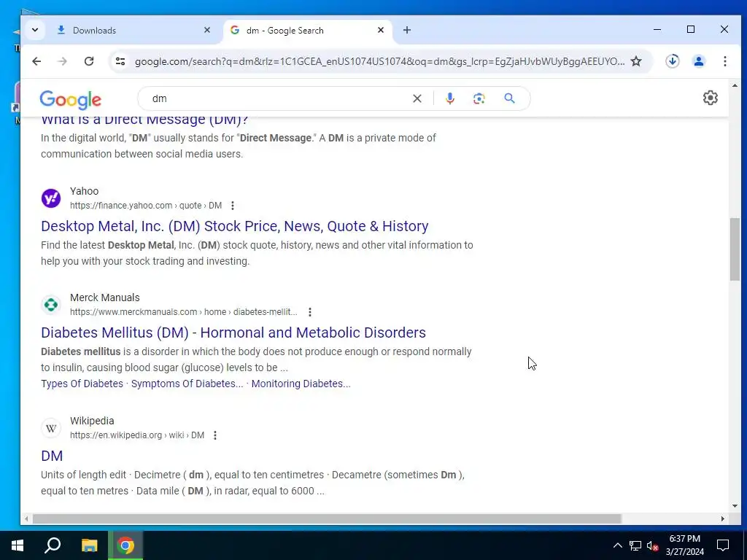Open Types Of Diabetes sublink

[82, 384]
